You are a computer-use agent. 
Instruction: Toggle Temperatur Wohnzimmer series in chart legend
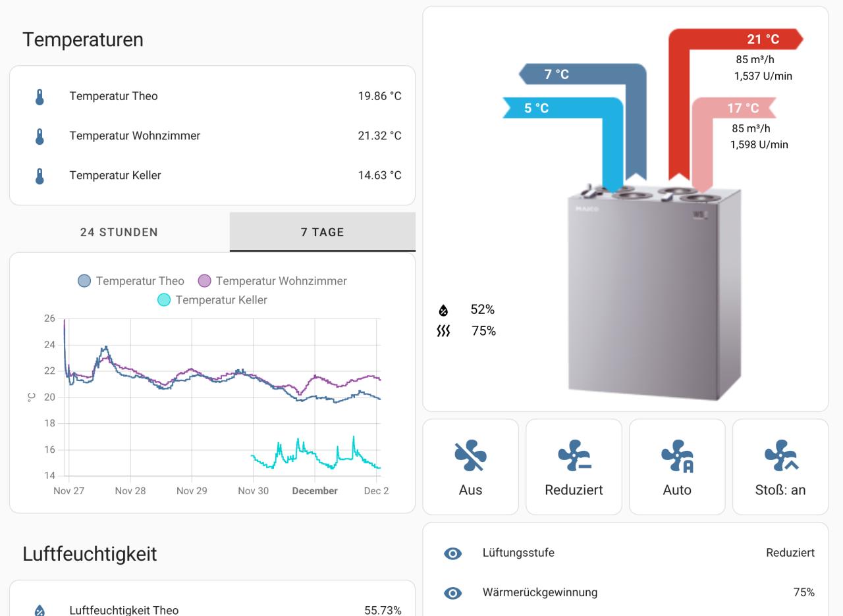point(273,281)
